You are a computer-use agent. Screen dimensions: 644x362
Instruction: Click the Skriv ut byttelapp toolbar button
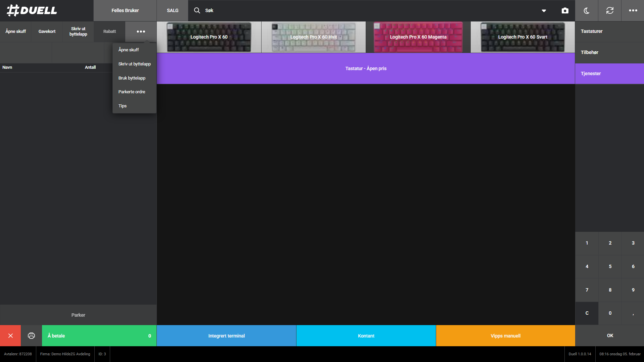tap(78, 32)
